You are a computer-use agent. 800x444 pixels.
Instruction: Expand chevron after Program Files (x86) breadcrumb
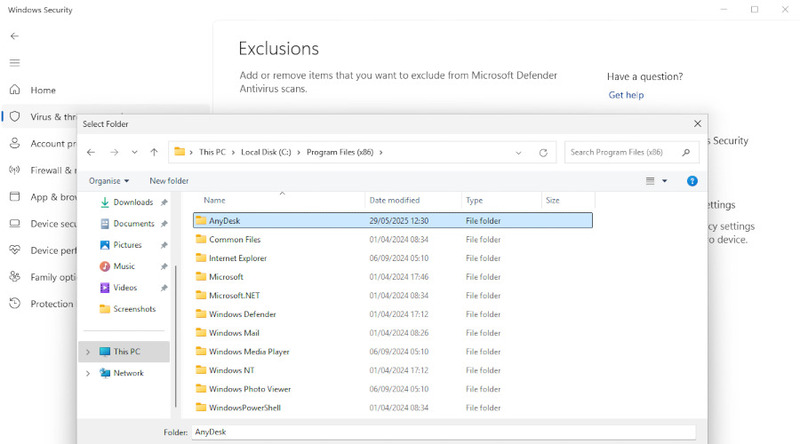click(x=381, y=152)
